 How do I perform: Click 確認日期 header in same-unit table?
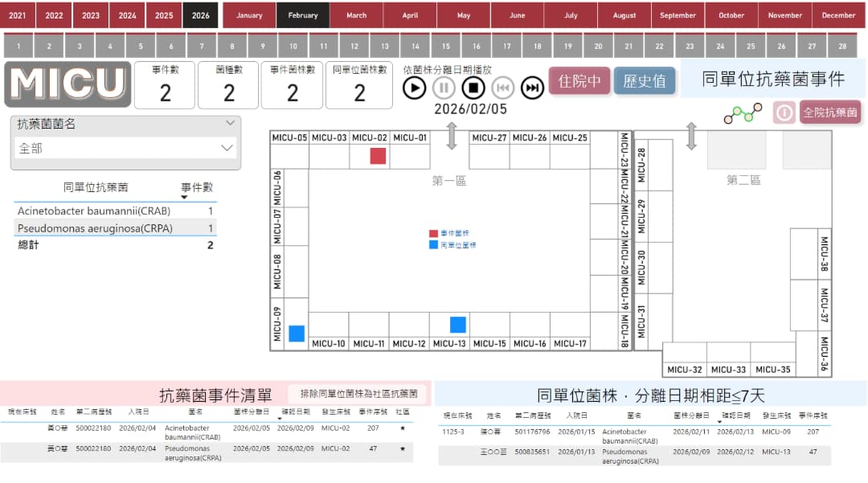click(735, 415)
